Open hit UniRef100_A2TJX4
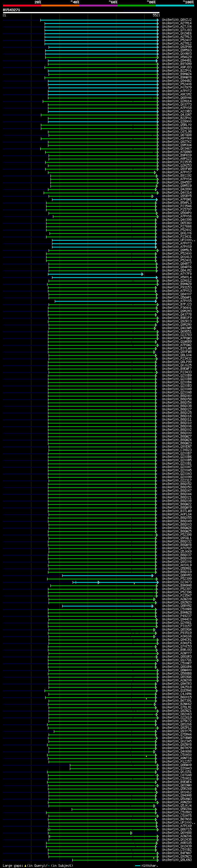 point(177,26)
